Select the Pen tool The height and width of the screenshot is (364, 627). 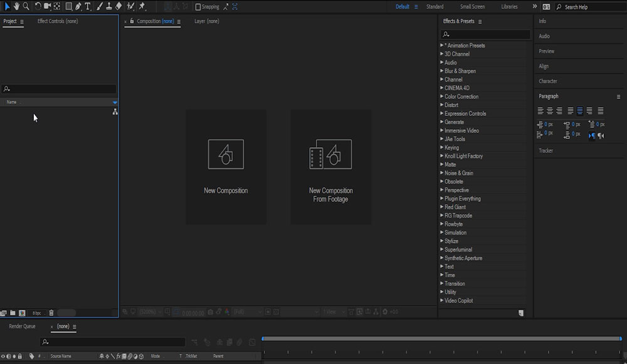(x=78, y=6)
